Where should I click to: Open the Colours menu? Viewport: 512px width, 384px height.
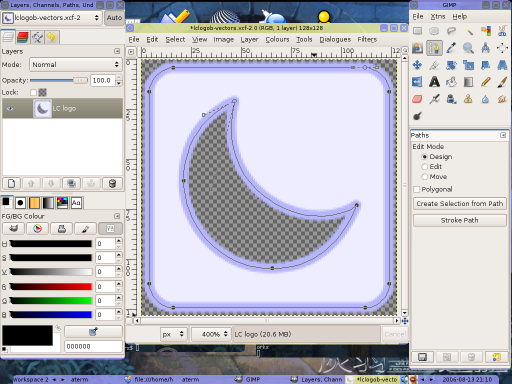(x=277, y=40)
